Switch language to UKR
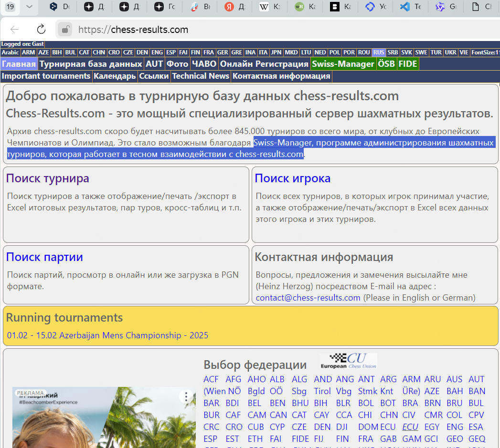This screenshot has width=500, height=448. tap(451, 52)
